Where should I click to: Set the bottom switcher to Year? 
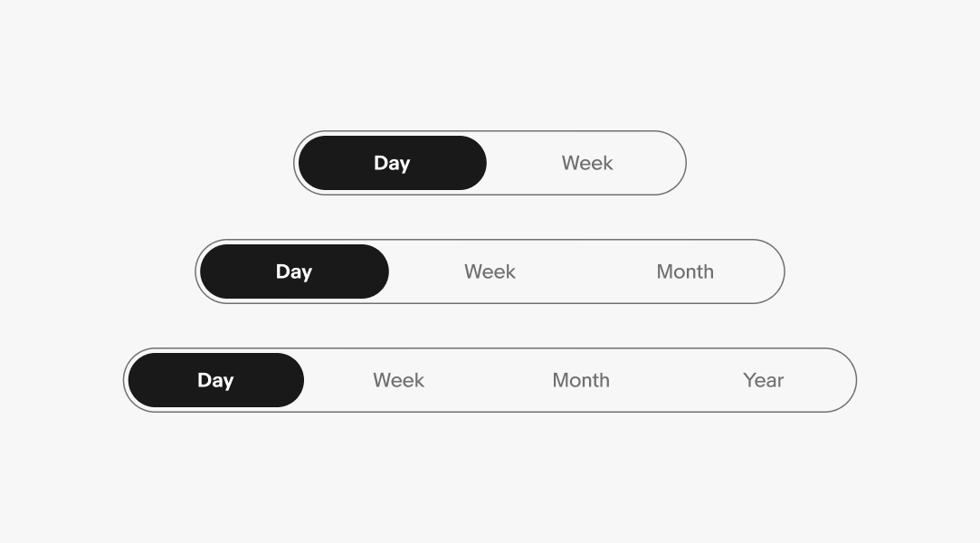click(x=763, y=380)
